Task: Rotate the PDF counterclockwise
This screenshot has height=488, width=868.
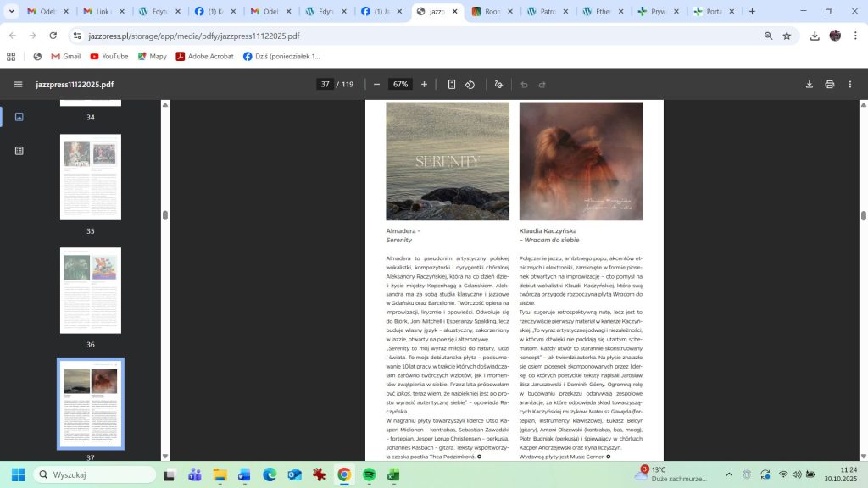Action: pos(470,85)
